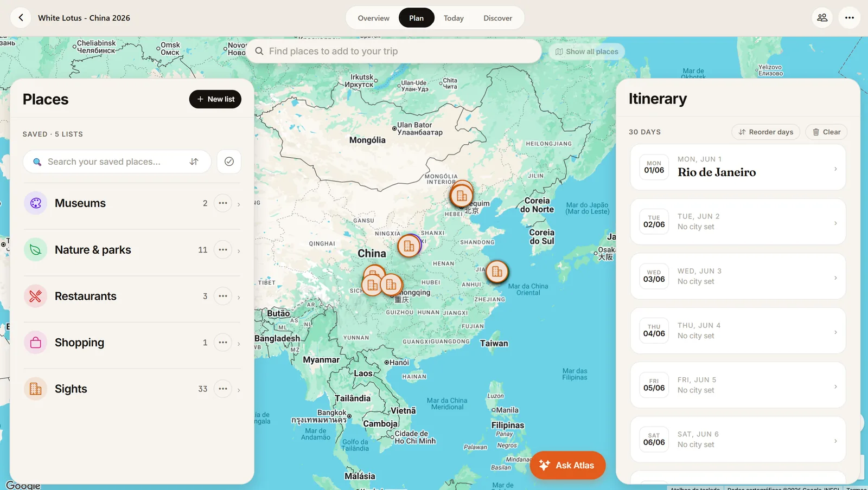Click the Nature & parks leaf icon
This screenshot has width=868, height=490.
pyautogui.click(x=36, y=250)
